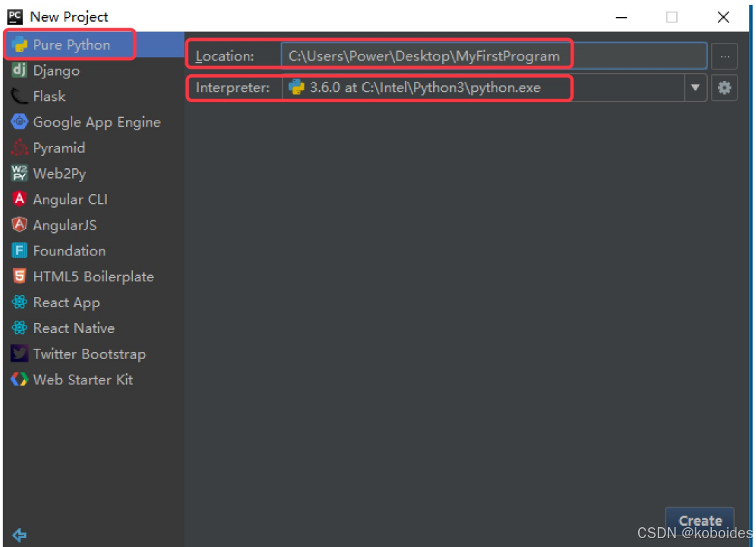Select Twitter Bootstrap template
The height and width of the screenshot is (547, 756).
94,354
